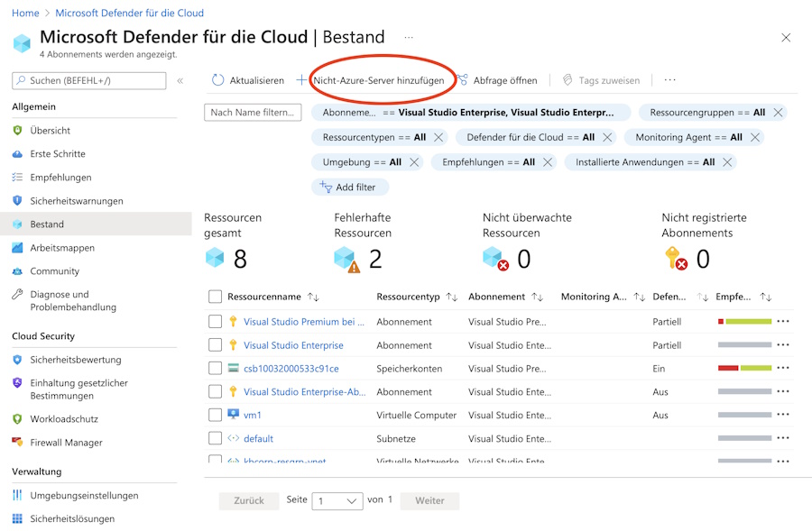This screenshot has height=531, width=812.
Task: Click the Diagnose und Problembehandlung wrench icon
Action: click(17, 295)
